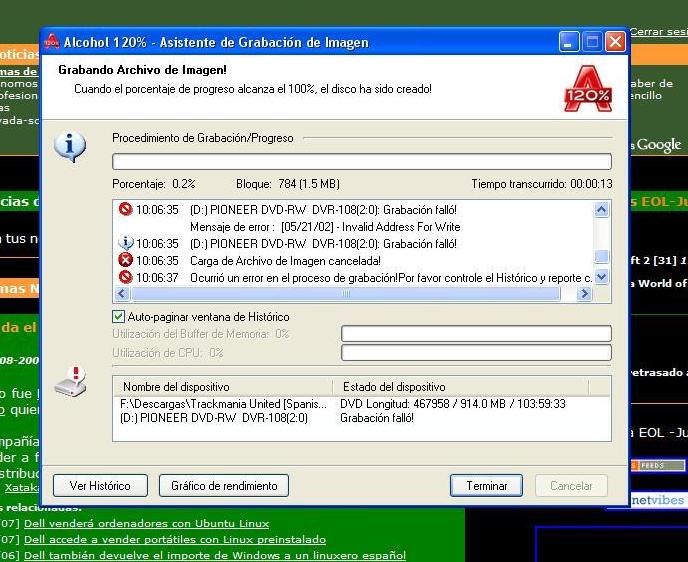This screenshot has height=562, width=688.
Task: Click the memory buffer usage bar
Action: (476, 333)
